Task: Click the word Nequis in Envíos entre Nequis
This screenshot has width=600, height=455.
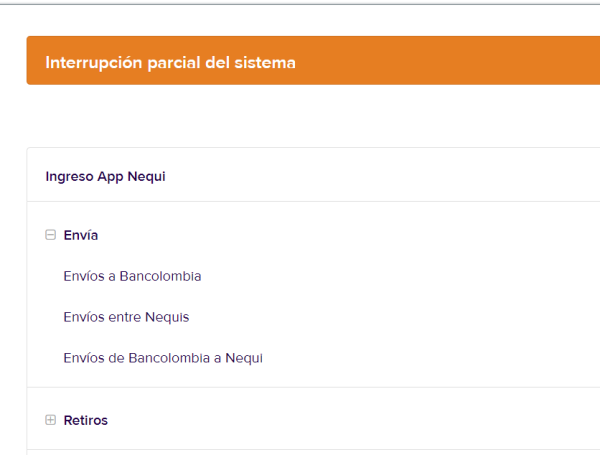Action: tap(167, 317)
